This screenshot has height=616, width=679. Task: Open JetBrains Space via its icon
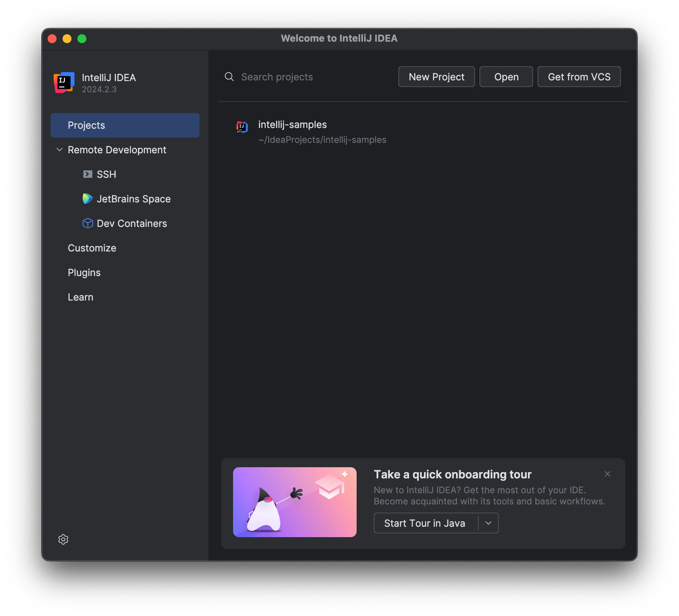point(87,199)
